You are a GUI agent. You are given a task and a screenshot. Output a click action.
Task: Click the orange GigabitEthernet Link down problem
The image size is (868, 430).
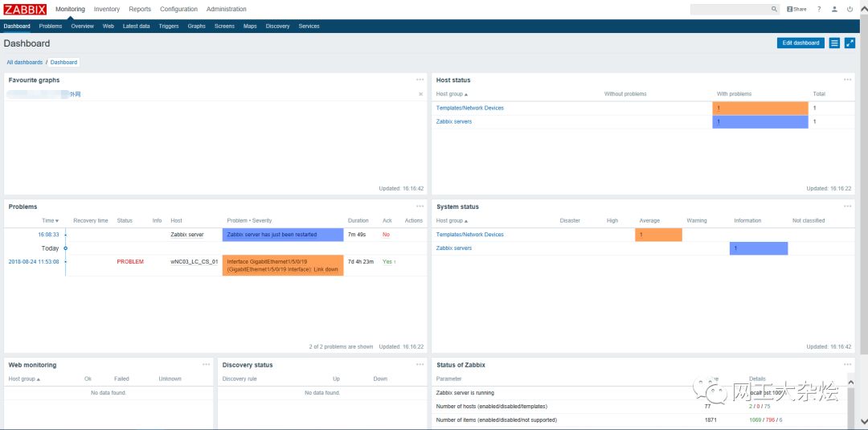(x=283, y=266)
